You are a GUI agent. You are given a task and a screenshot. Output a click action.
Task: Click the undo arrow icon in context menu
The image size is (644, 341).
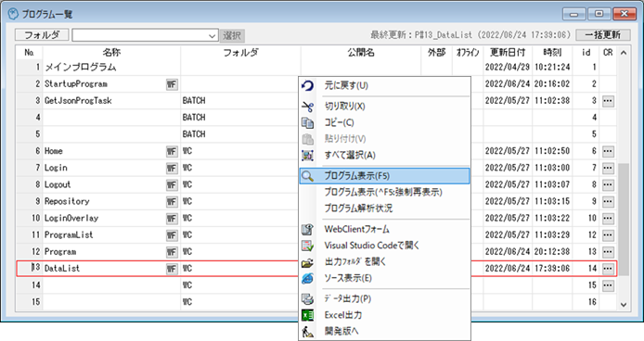(308, 86)
